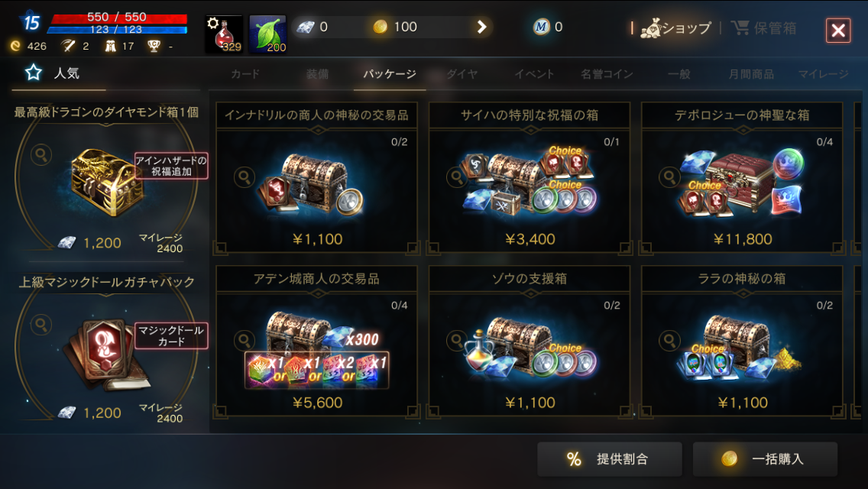The image size is (868, 489).
Task: Click magnifier on 最高級ドラゴン diamond box
Action: 41,154
